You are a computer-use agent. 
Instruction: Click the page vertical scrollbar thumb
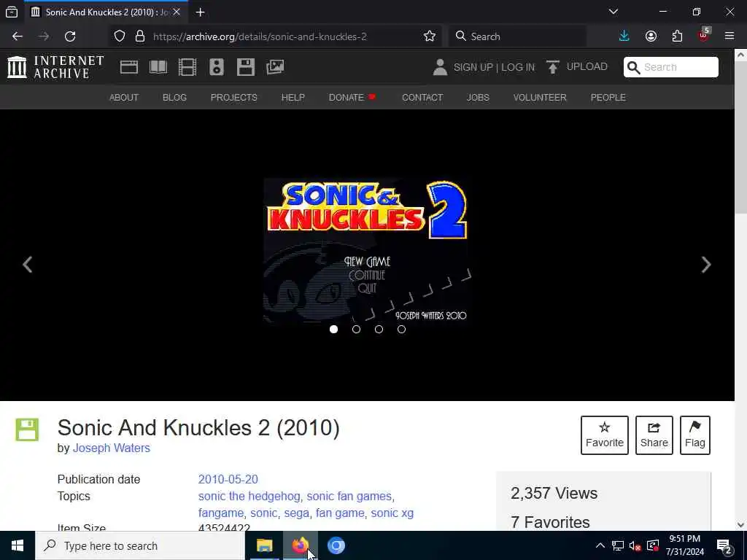click(x=741, y=138)
